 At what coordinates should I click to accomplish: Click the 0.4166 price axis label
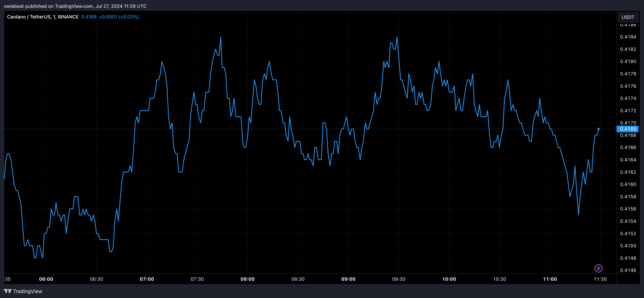pos(628,147)
